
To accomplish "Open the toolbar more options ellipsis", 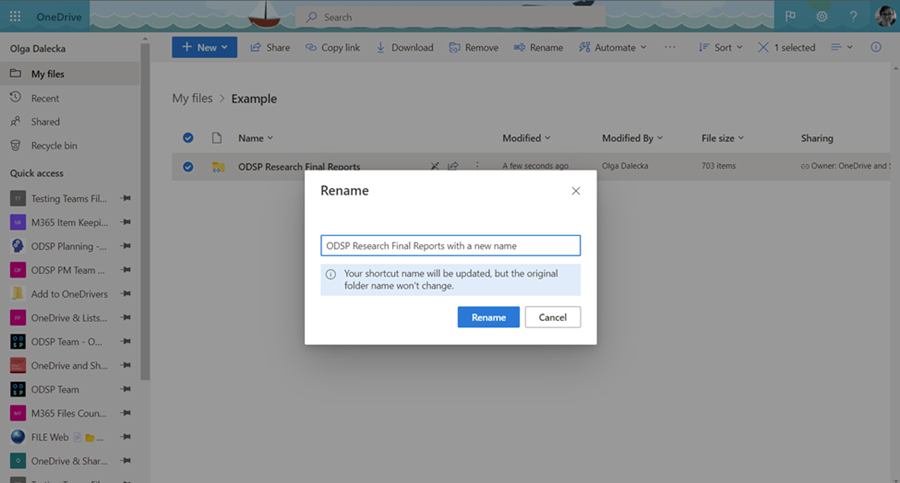I will click(x=669, y=47).
